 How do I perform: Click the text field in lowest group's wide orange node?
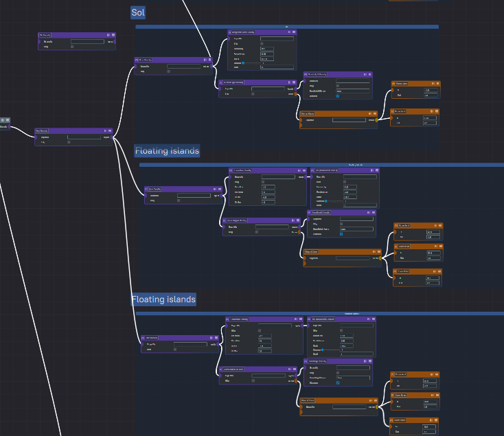point(350,407)
